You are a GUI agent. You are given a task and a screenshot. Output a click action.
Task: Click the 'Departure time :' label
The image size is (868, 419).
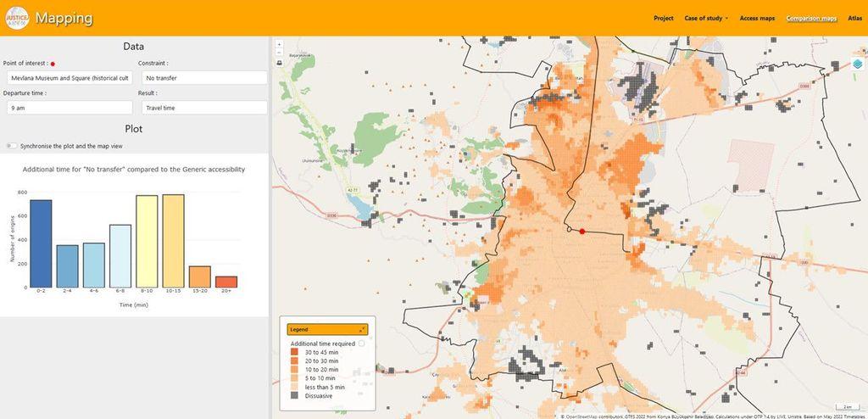pos(25,93)
